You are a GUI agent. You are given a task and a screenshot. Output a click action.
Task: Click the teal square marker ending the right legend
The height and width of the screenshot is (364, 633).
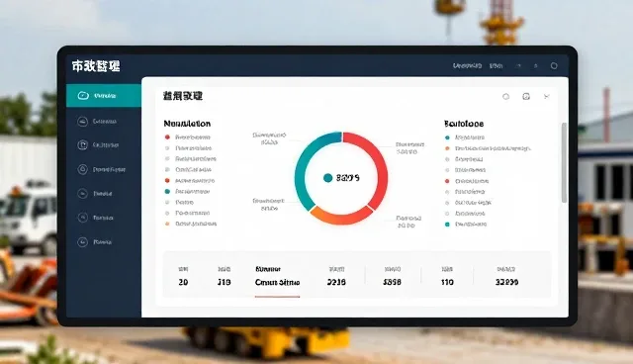447,225
